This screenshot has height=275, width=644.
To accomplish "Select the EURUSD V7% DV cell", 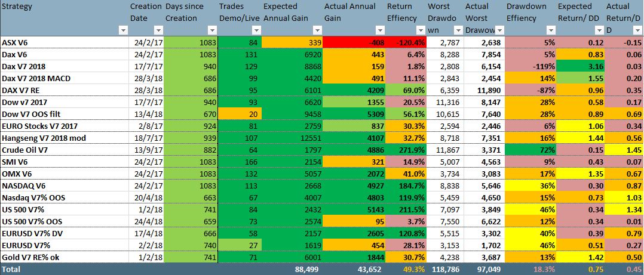I will point(64,233).
